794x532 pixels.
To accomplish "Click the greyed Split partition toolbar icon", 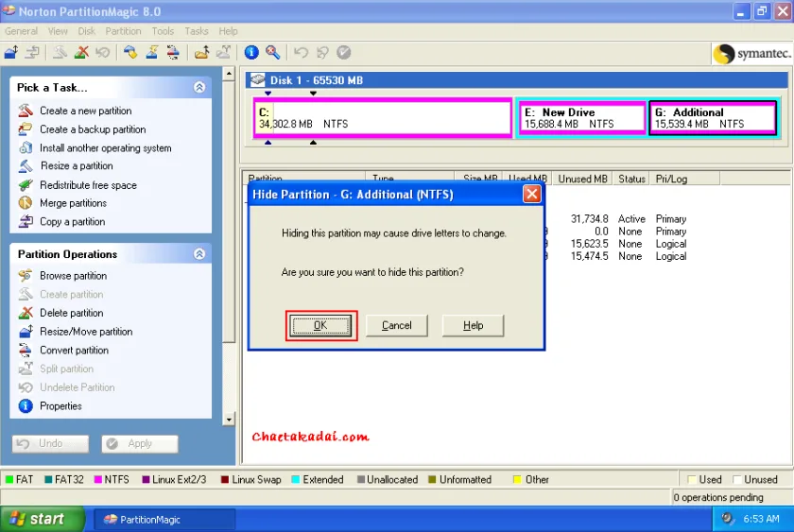I will point(223,52).
